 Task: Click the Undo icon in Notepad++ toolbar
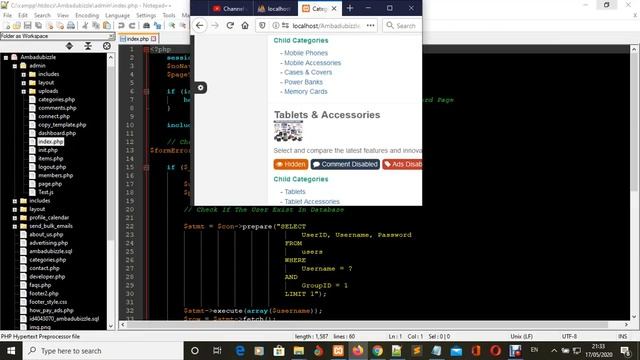point(121,25)
